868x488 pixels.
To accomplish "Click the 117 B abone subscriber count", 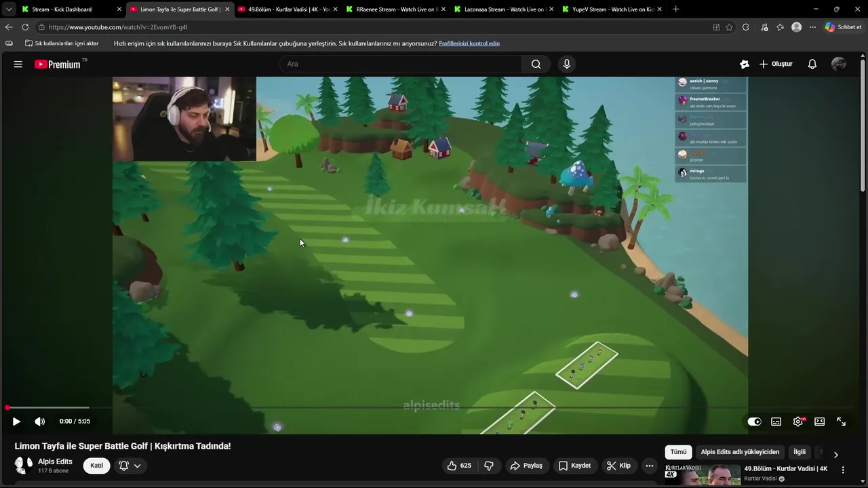I will [x=53, y=471].
